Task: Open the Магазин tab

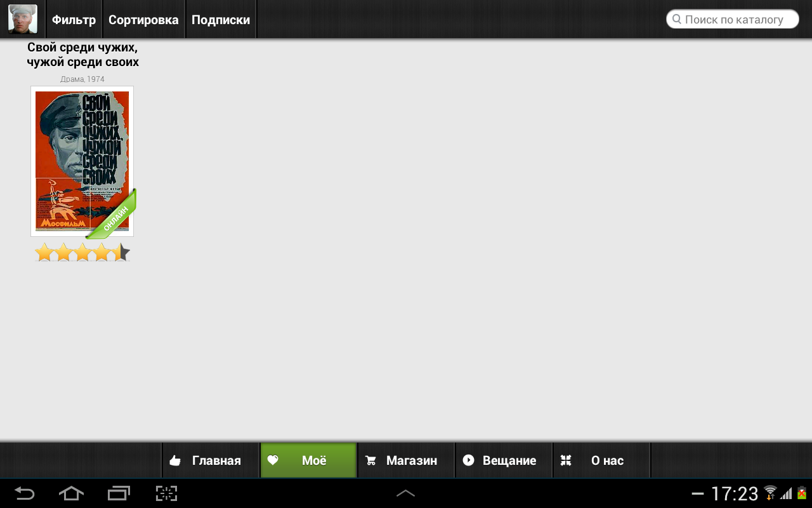Action: pyautogui.click(x=407, y=460)
